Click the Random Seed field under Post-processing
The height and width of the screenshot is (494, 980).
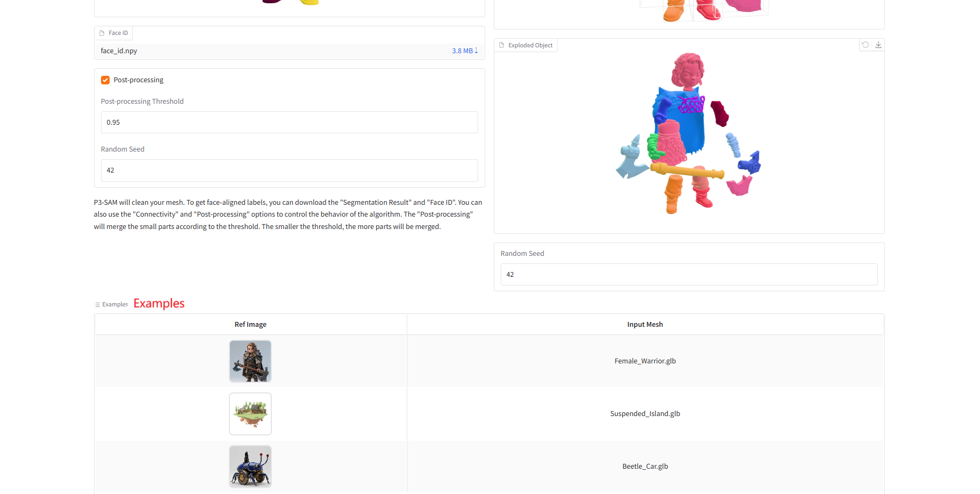click(x=289, y=170)
